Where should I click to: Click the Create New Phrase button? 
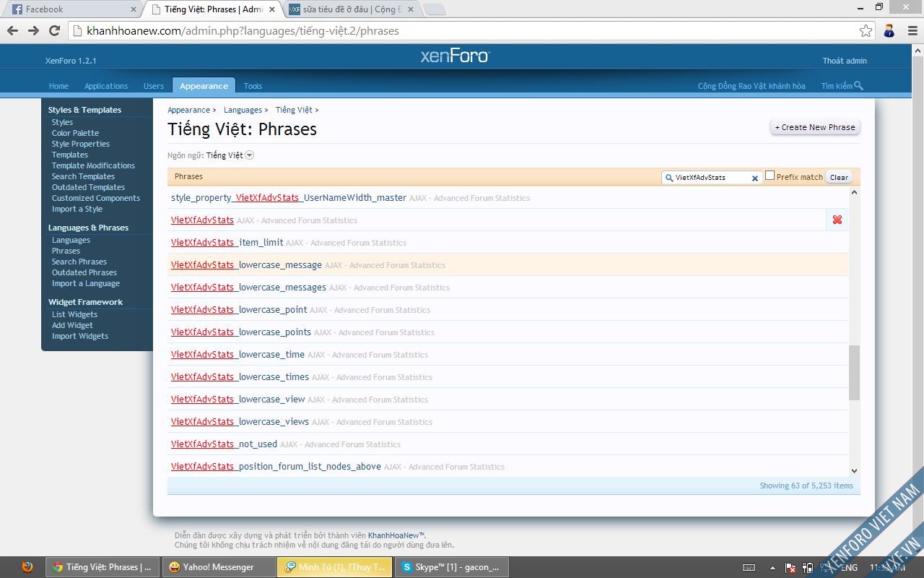(814, 127)
